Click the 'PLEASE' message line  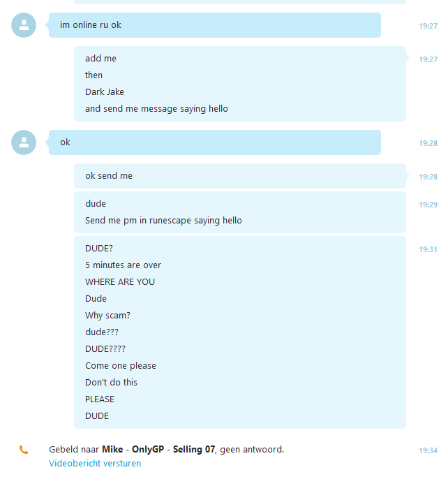[100, 399]
